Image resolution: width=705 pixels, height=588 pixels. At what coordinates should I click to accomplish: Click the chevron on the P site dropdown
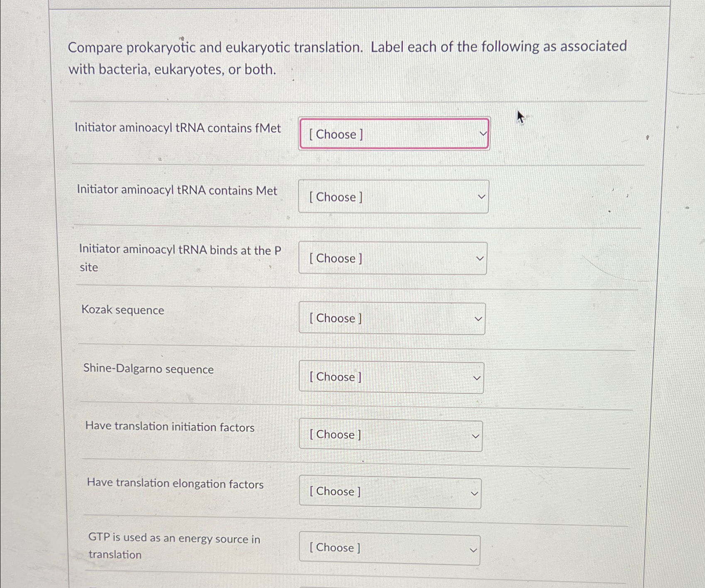coord(479,258)
